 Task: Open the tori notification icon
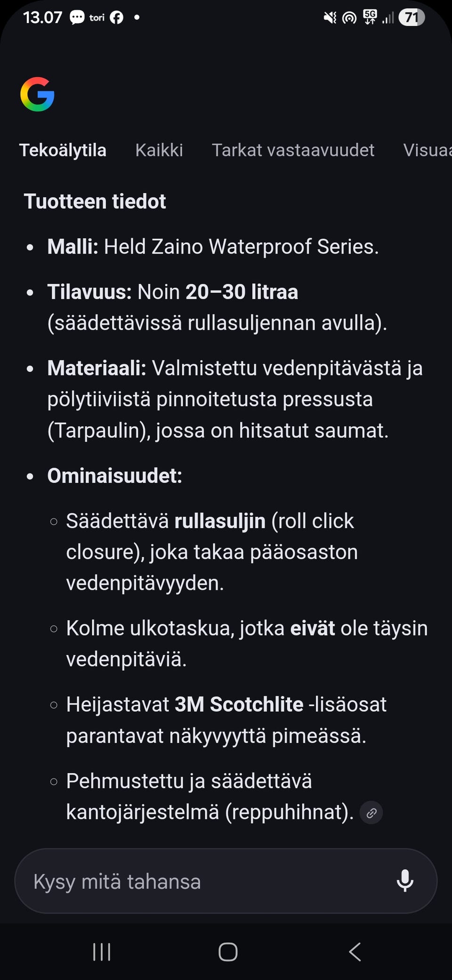click(x=97, y=17)
